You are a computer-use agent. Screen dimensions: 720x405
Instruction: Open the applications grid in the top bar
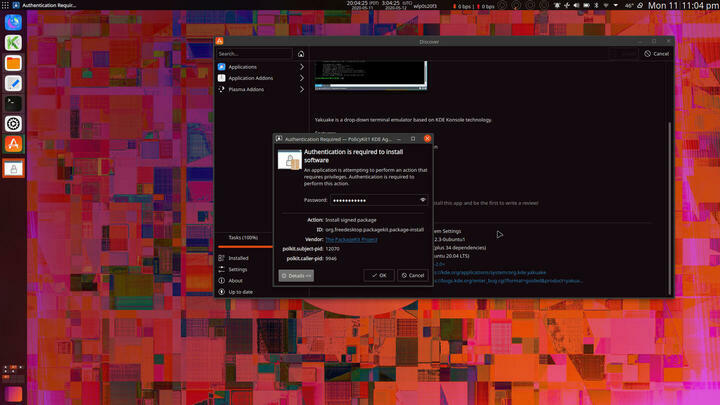[x=5, y=5]
